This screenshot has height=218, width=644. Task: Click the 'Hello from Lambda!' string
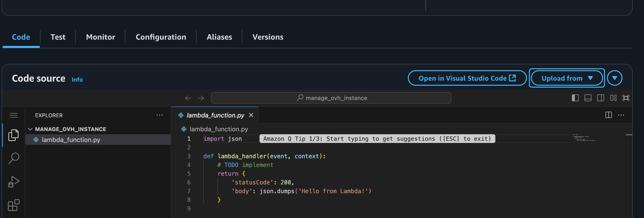[334, 191]
